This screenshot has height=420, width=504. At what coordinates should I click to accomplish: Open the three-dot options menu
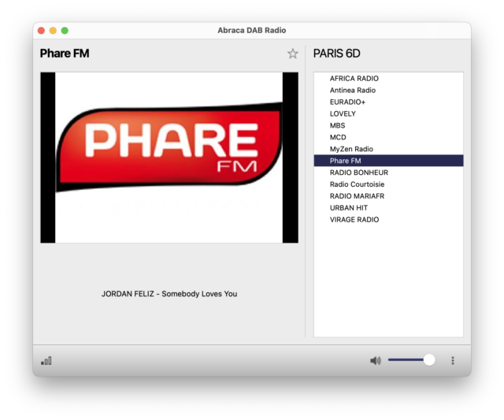click(453, 360)
